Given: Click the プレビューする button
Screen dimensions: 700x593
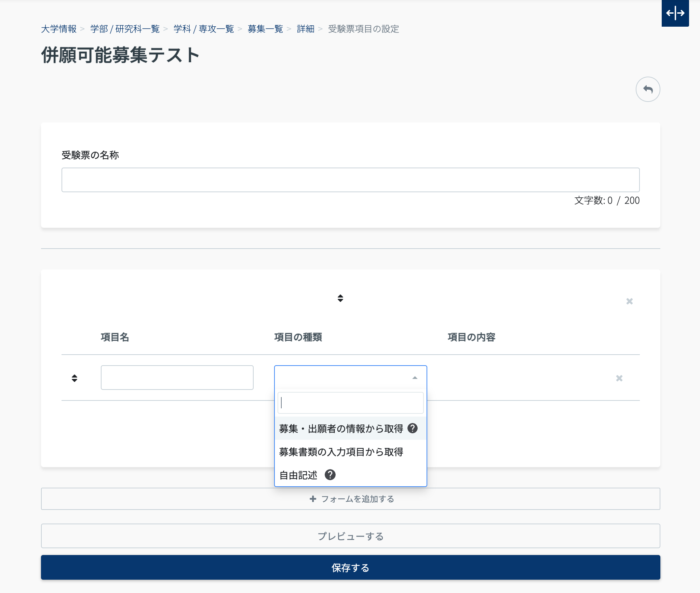Looking at the screenshot, I should point(350,536).
